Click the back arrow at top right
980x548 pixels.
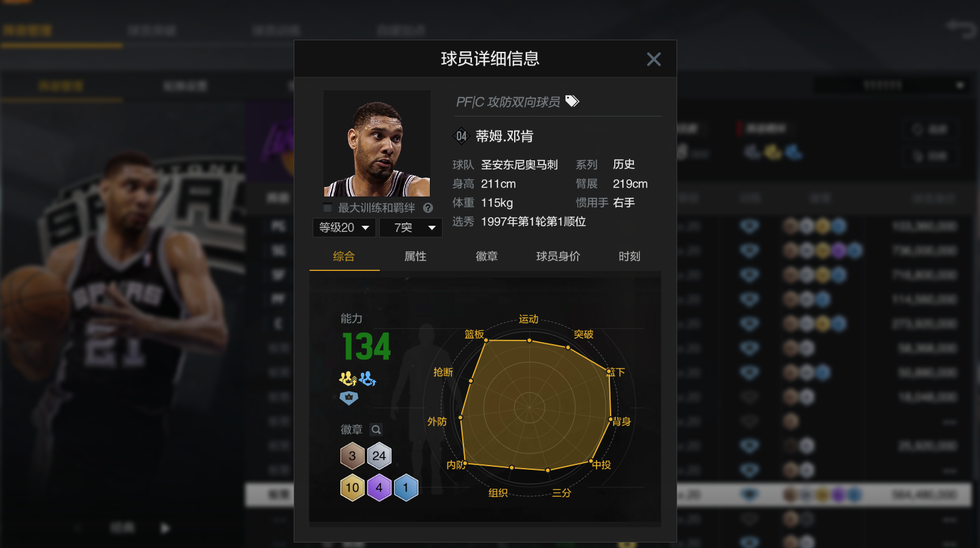962,28
